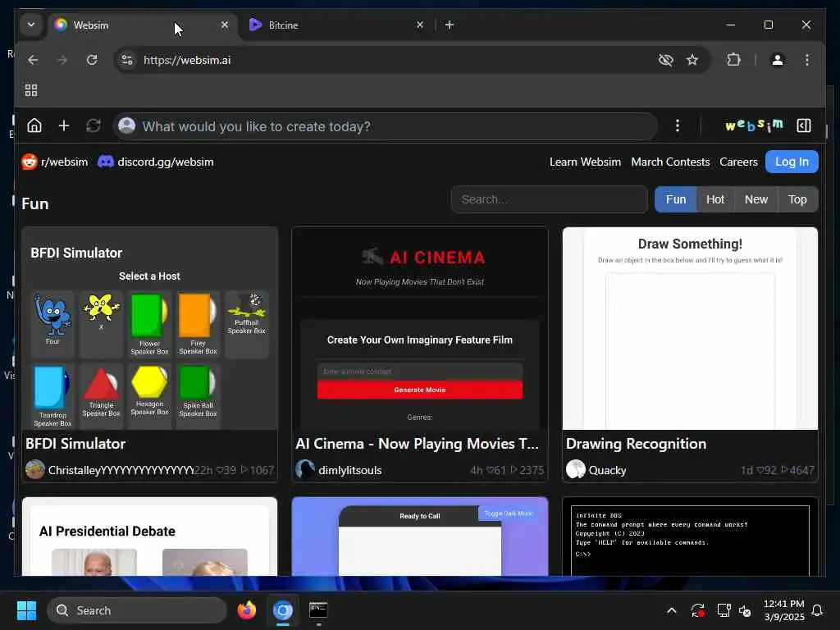This screenshot has height=630, width=840.
Task: Click the Websim regenerate refresh icon
Action: [x=94, y=126]
